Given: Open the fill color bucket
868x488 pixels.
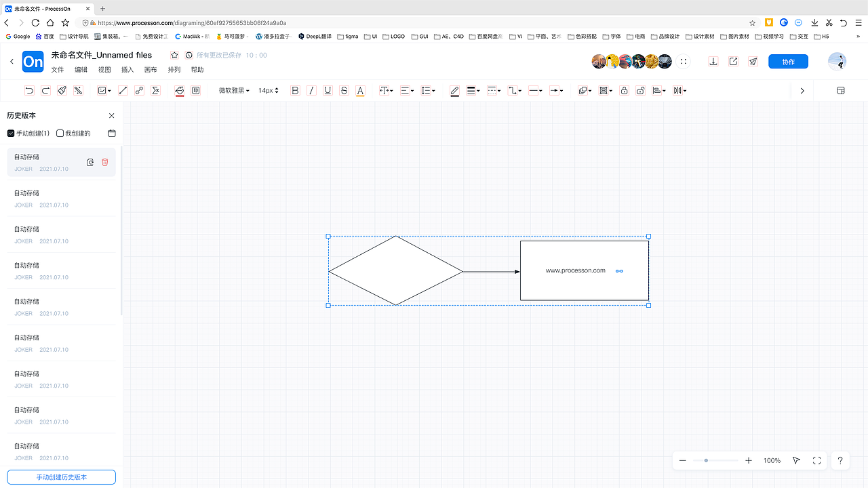Looking at the screenshot, I should (180, 90).
